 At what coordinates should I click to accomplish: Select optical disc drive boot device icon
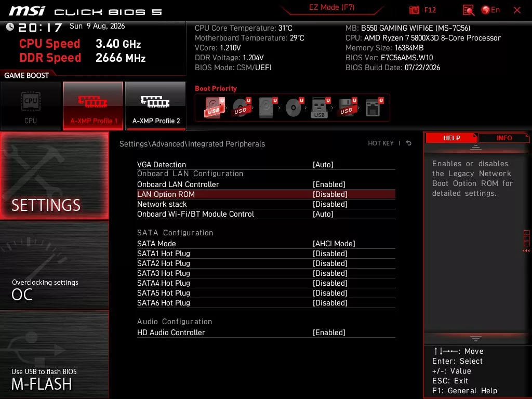click(x=294, y=108)
